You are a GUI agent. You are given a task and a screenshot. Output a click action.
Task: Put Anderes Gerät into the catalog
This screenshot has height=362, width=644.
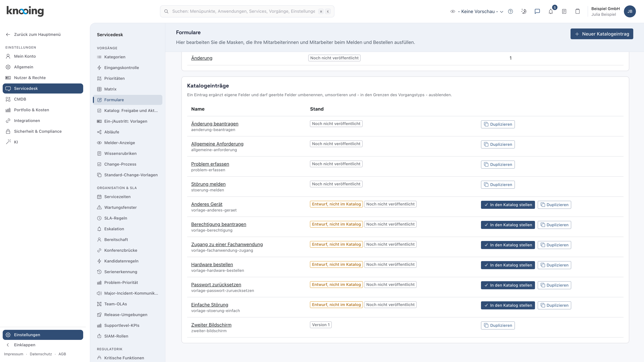508,205
